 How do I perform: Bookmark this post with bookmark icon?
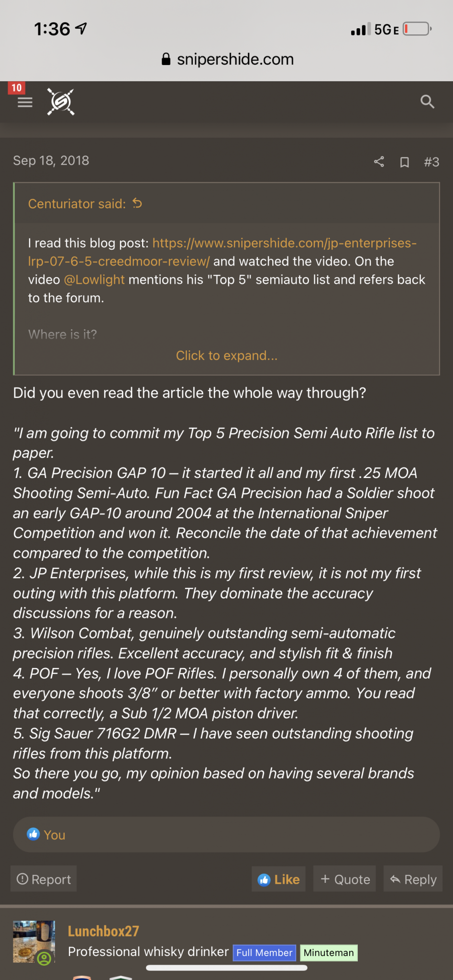click(x=405, y=162)
